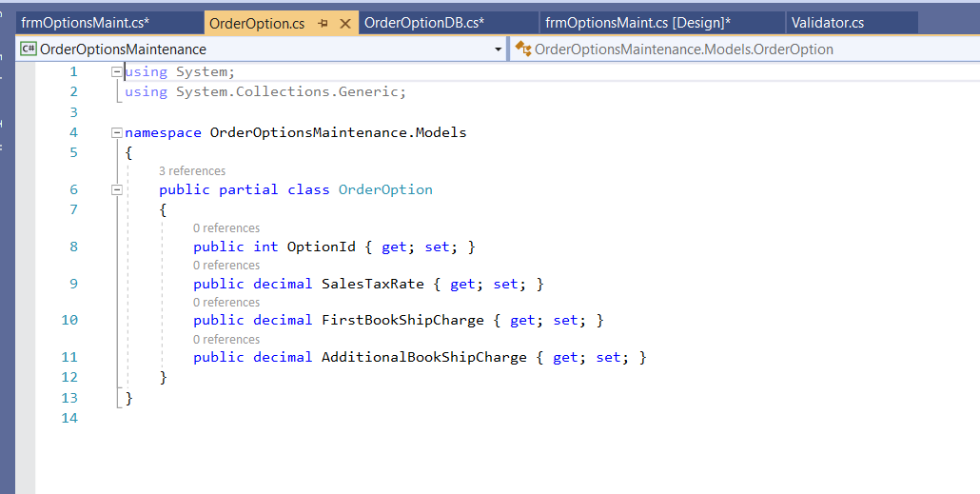Image resolution: width=980 pixels, height=494 pixels.
Task: Click the 'int' keyword on line 8
Action: [x=265, y=247]
